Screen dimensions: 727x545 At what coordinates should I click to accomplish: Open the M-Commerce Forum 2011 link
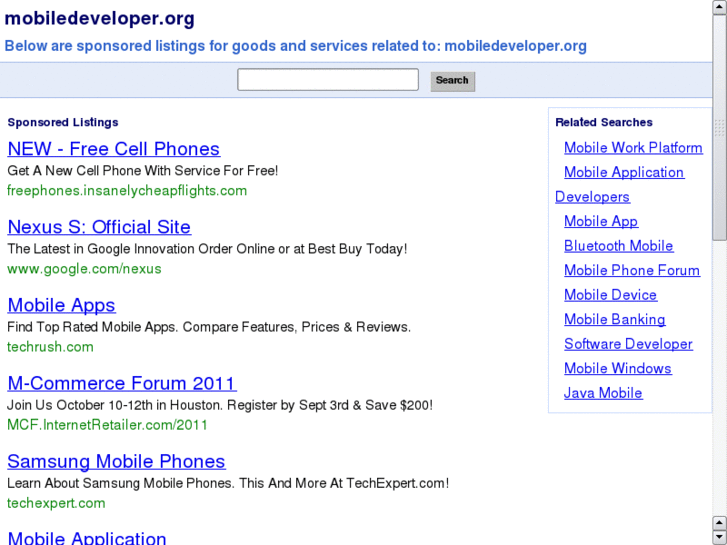click(x=122, y=383)
